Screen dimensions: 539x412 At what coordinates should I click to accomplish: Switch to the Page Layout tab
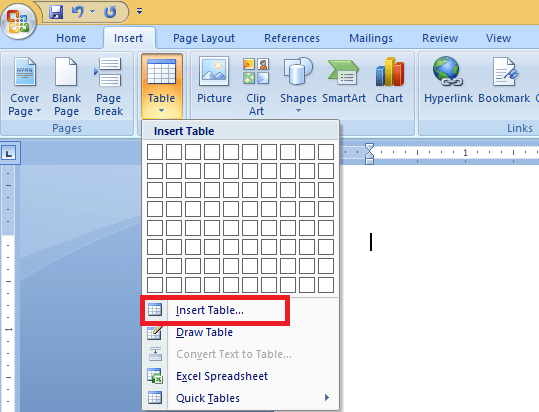tap(204, 38)
